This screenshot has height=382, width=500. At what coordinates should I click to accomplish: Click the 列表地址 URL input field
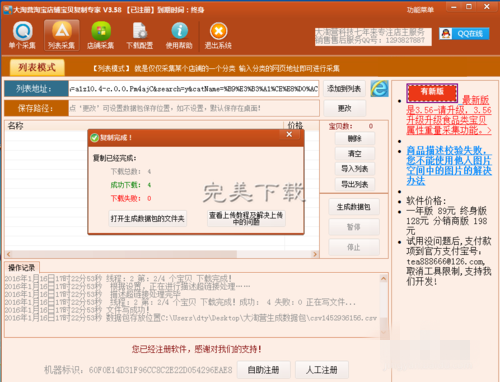tap(194, 89)
